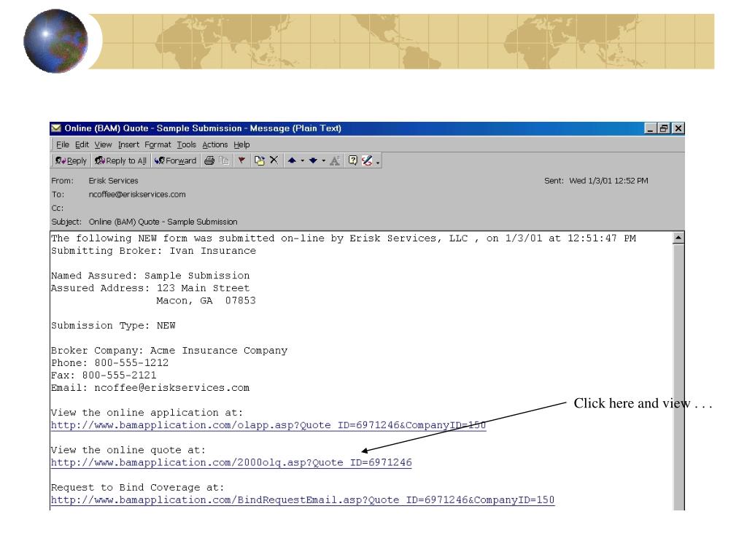The width and height of the screenshot is (747, 560).
Task: Click the envelope icon in title bar
Action: click(x=56, y=128)
